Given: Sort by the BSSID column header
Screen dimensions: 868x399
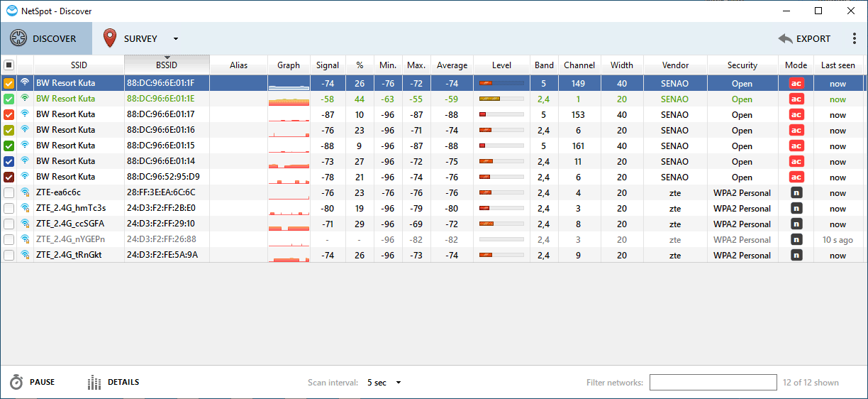Looking at the screenshot, I should (167, 65).
